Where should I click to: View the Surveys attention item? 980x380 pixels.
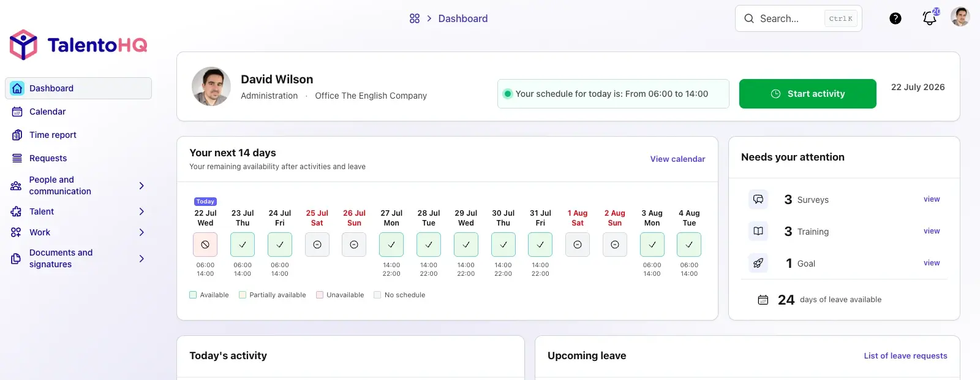[932, 199]
